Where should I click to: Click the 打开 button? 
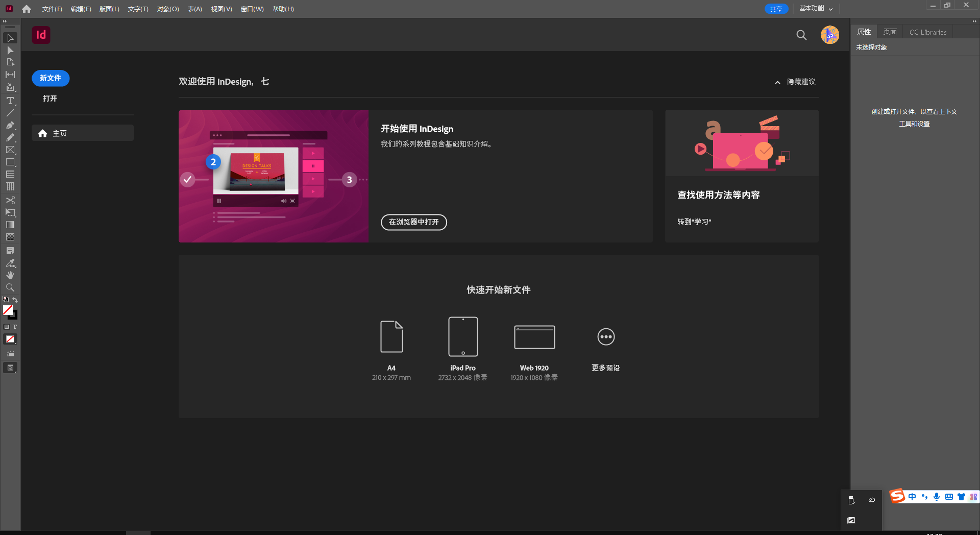point(50,99)
